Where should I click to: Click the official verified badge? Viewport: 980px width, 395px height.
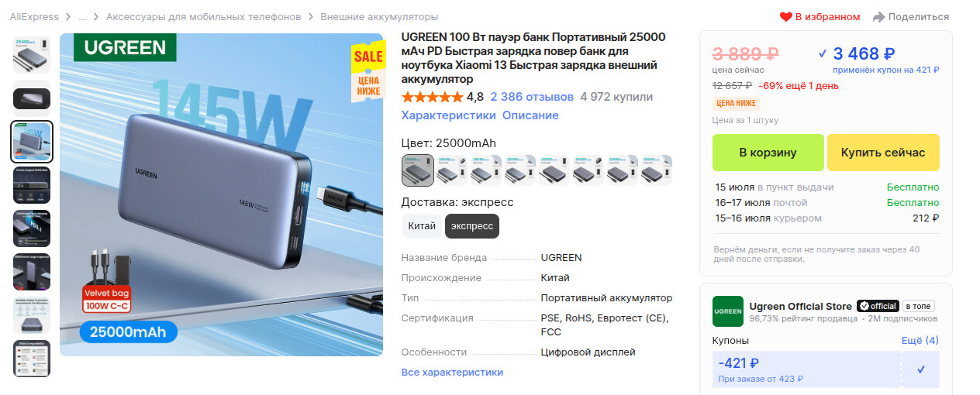pyautogui.click(x=878, y=306)
